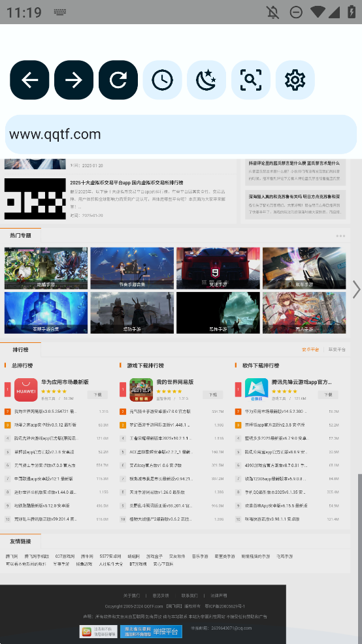Advance the topic carousel with the right chevron
Viewport: 362px width, 644px height.
pyautogui.click(x=356, y=289)
